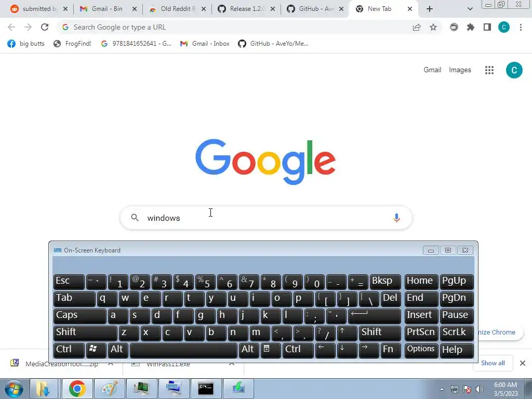Image resolution: width=532 pixels, height=399 pixels.
Task: Share this page via the share icon
Action: tap(417, 27)
